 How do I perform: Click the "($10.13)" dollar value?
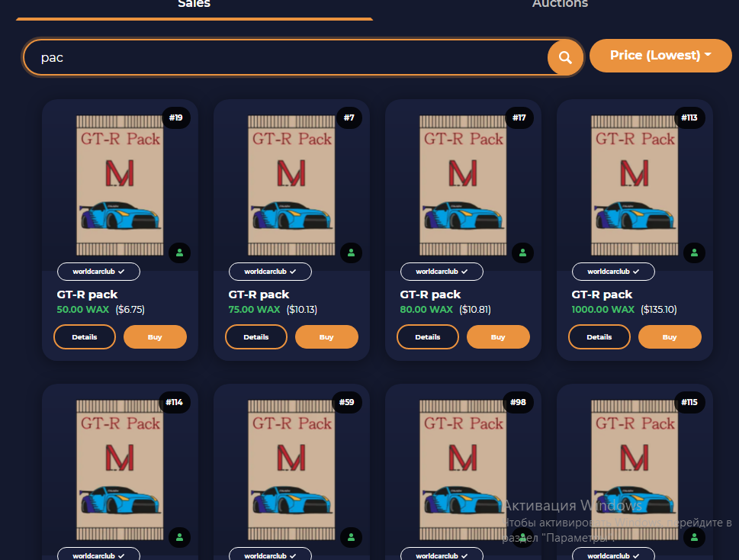pos(302,310)
